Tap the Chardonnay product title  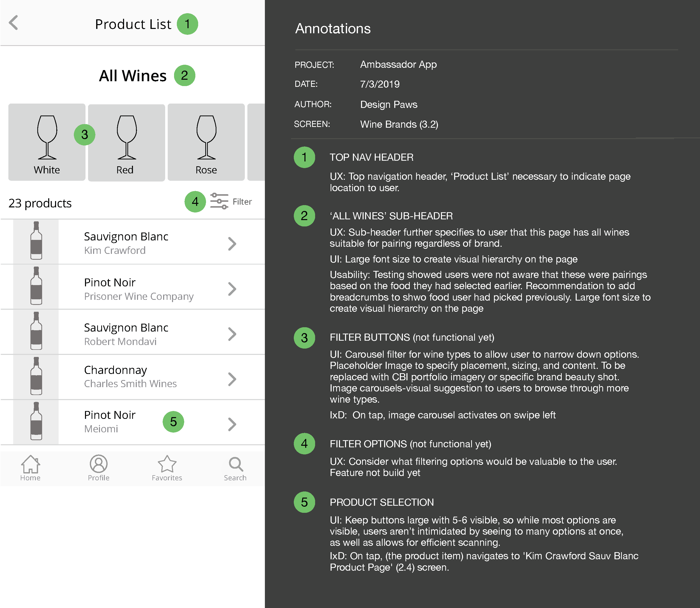(x=116, y=370)
